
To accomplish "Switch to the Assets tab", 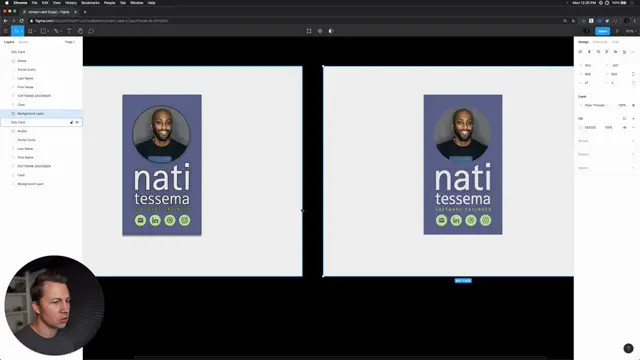I will point(23,42).
